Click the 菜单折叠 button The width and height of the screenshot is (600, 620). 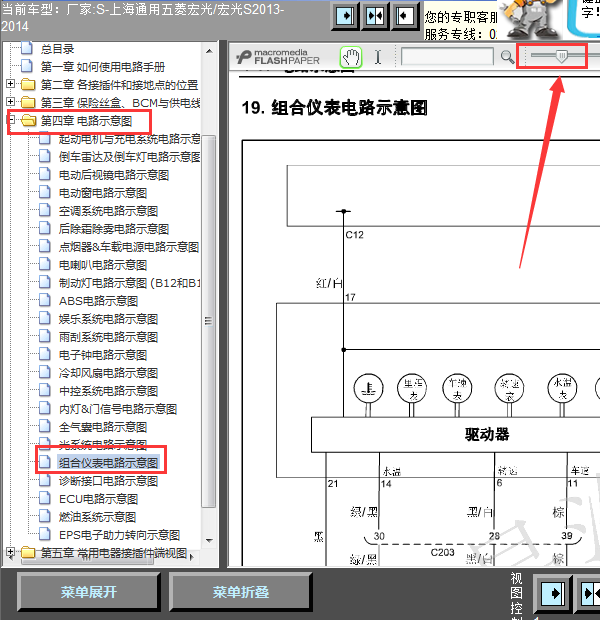click(241, 592)
